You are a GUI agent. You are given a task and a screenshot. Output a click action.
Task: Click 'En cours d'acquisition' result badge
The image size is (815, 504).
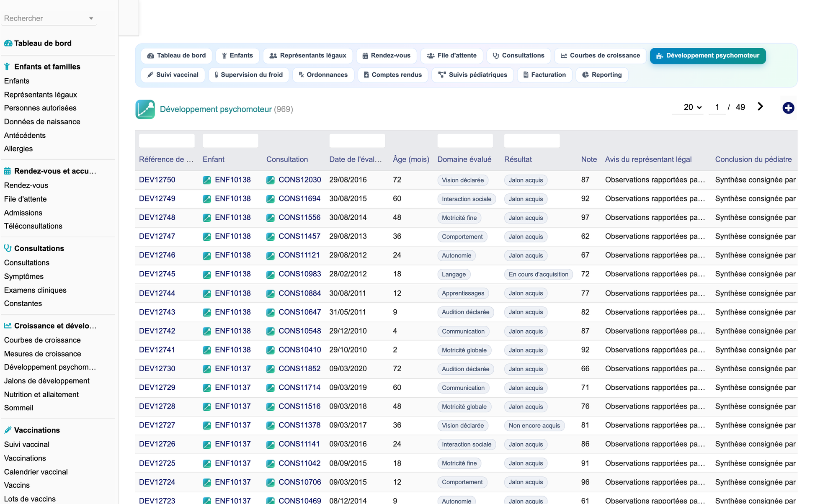click(538, 275)
